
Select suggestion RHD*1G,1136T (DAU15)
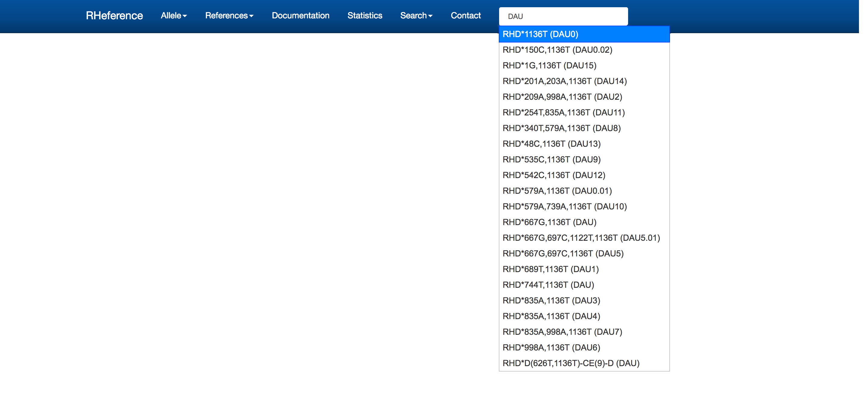tap(584, 65)
